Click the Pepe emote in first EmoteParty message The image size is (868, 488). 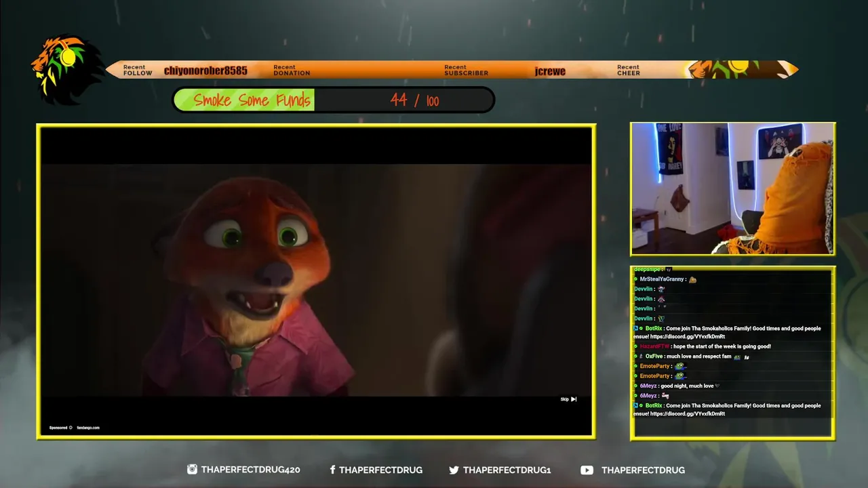click(x=680, y=366)
